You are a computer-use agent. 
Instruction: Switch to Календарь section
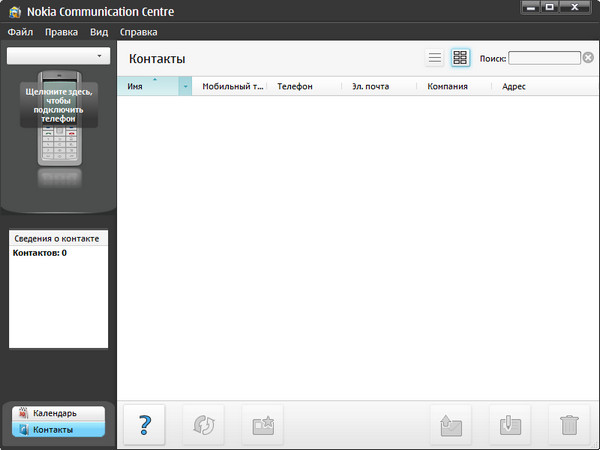coord(58,413)
